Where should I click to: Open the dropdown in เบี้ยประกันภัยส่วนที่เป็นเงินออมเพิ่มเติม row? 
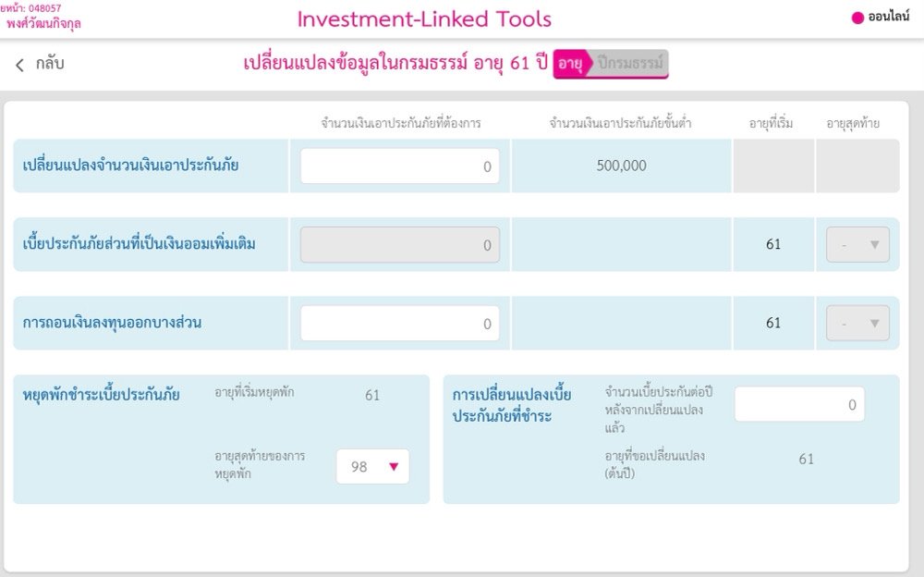857,244
